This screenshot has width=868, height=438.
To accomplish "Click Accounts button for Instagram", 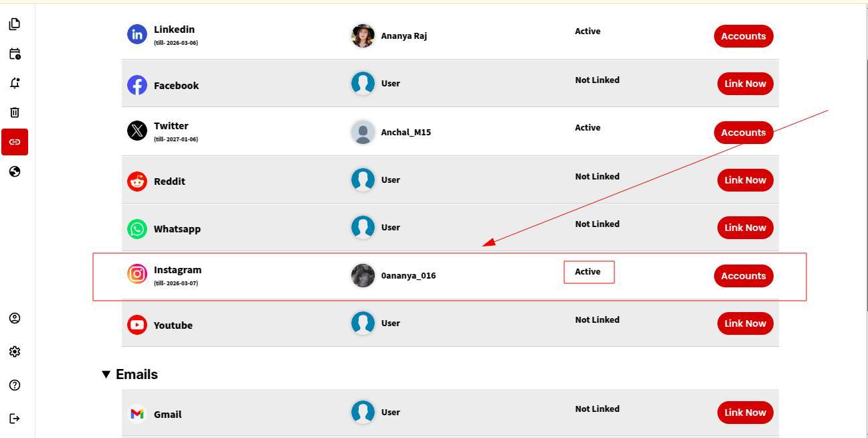I will (743, 276).
